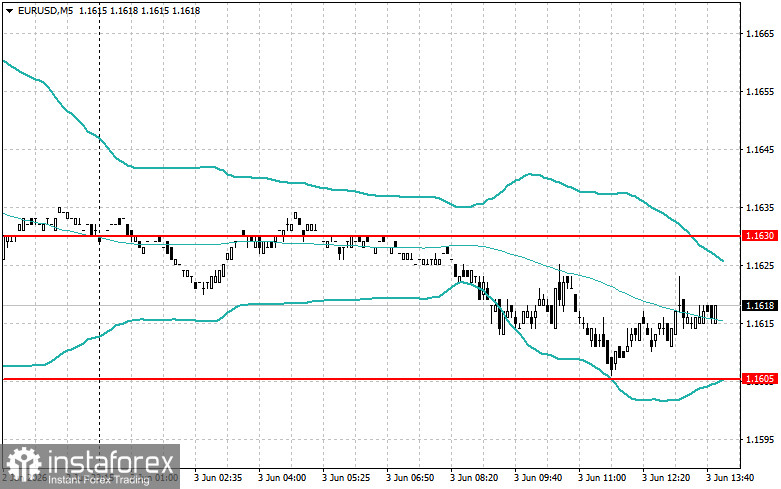781x489 pixels.
Task: Click the 3 Jun 02:35 time label
Action: pyautogui.click(x=218, y=478)
